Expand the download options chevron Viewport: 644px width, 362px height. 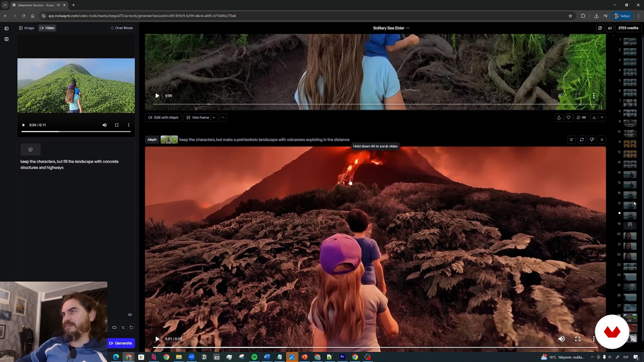pyautogui.click(x=602, y=117)
